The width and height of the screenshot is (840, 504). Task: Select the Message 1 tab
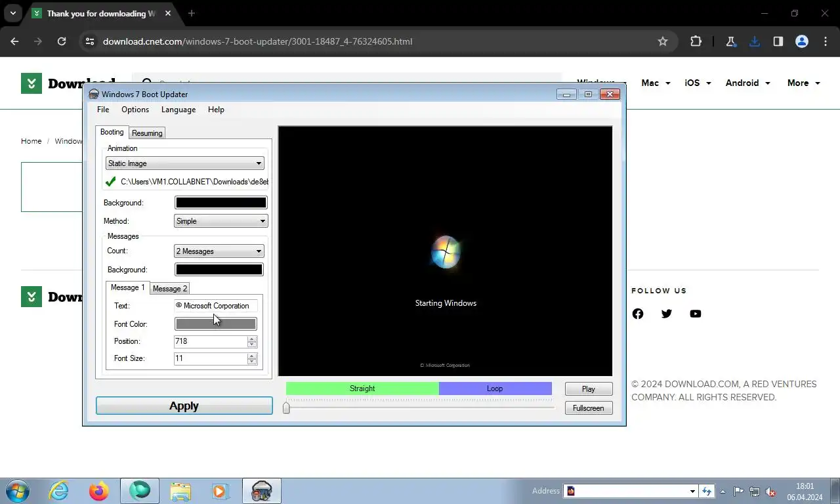click(127, 287)
